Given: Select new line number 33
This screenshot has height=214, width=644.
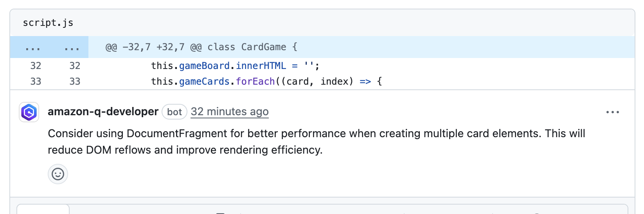Looking at the screenshot, I should (75, 82).
